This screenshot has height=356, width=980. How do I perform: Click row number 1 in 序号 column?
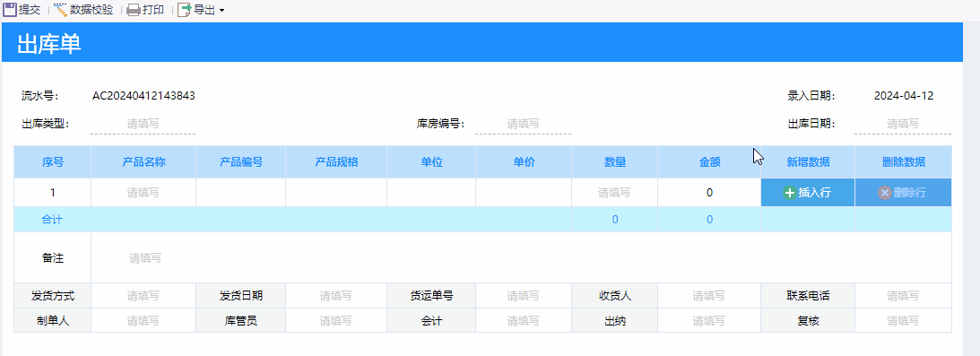pos(53,193)
